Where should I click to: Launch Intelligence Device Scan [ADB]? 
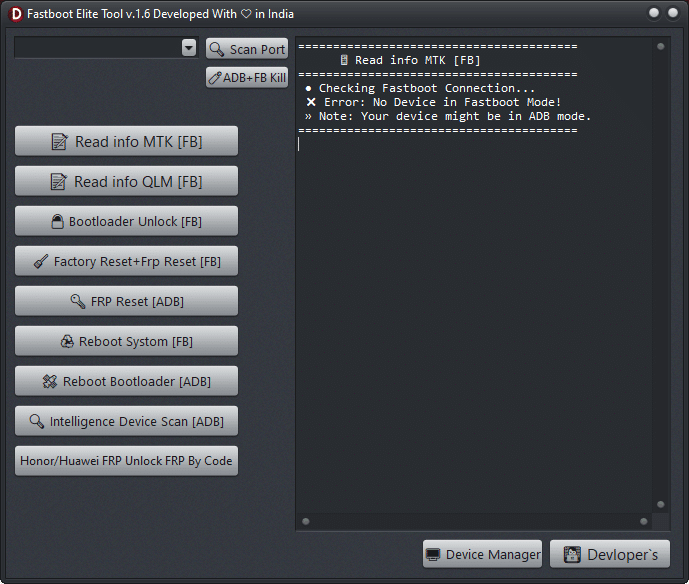[x=126, y=421]
